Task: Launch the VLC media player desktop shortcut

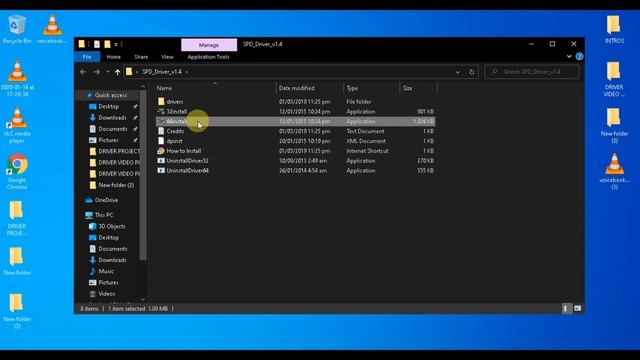Action: coord(17,125)
